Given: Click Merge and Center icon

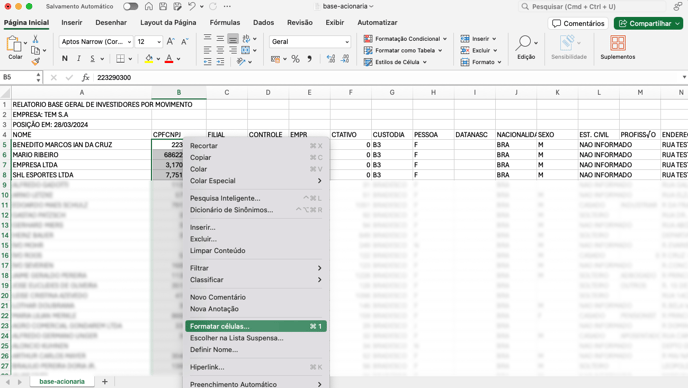Looking at the screenshot, I should 246,50.
